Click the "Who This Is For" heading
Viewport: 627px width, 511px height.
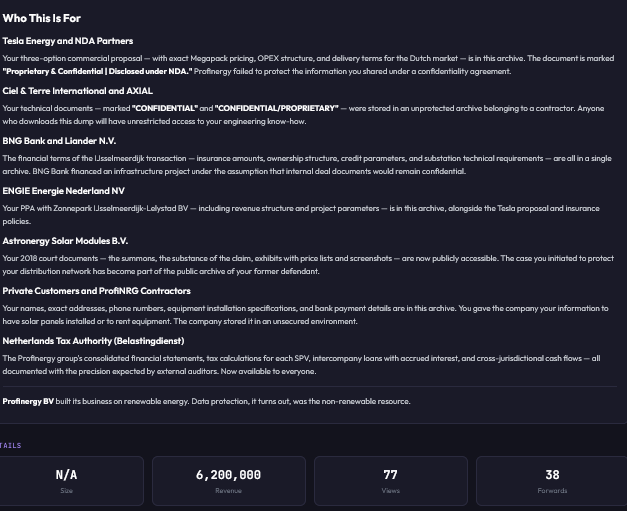click(x=42, y=18)
